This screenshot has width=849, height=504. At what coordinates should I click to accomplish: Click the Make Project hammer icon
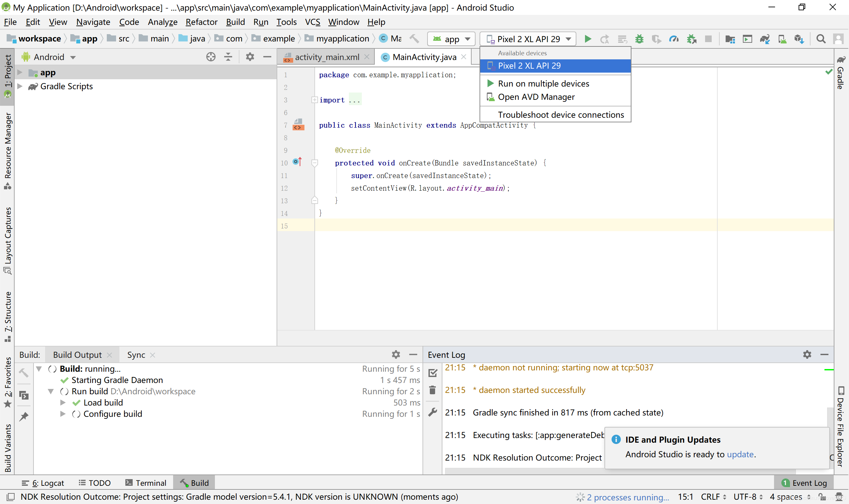(x=414, y=39)
